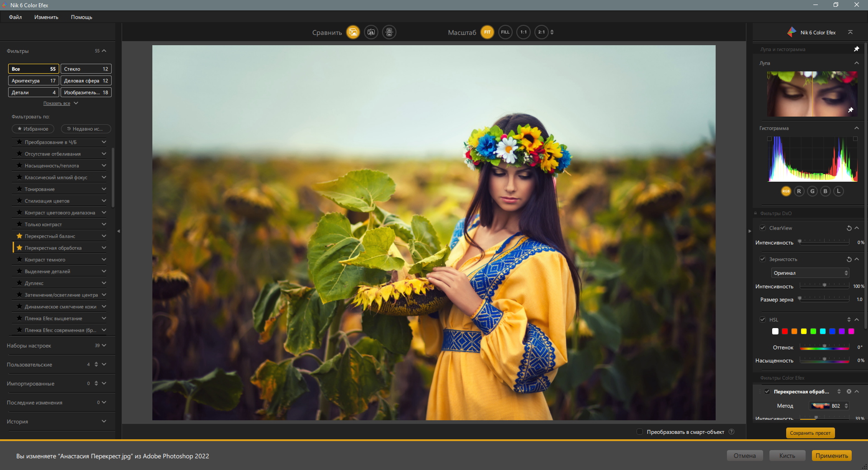Toggle histogram shadow clipping indicator
This screenshot has height=470, width=868.
[769, 139]
